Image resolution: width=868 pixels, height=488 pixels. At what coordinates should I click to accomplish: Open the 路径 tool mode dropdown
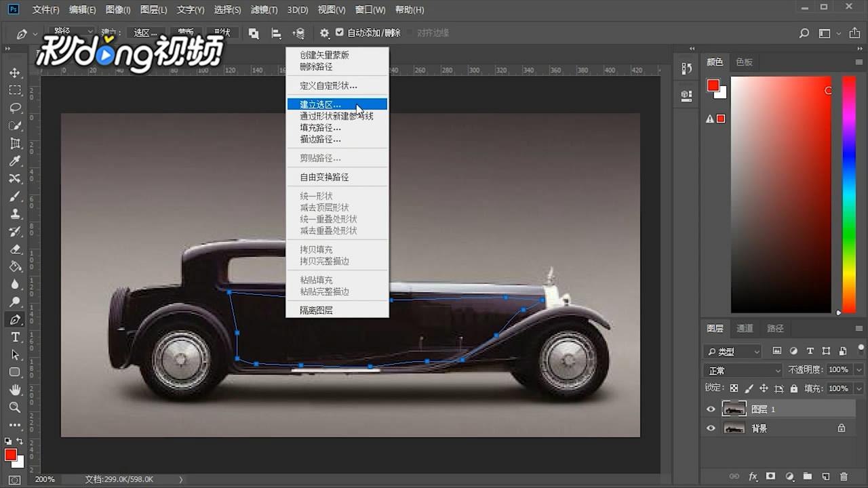[73, 33]
